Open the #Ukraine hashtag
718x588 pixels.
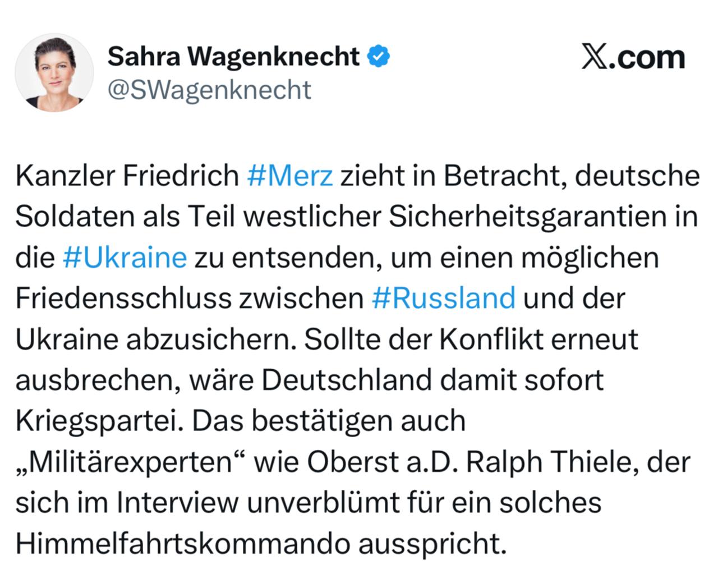(x=125, y=258)
